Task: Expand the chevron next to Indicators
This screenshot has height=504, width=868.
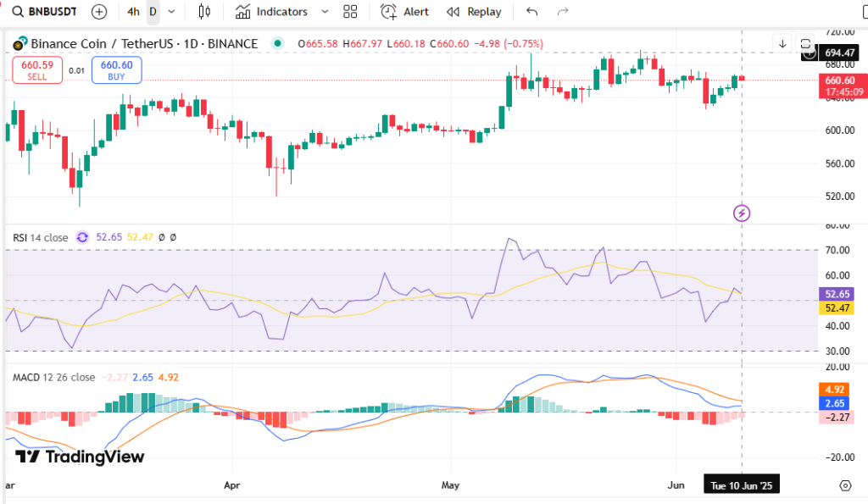Action: pyautogui.click(x=325, y=12)
